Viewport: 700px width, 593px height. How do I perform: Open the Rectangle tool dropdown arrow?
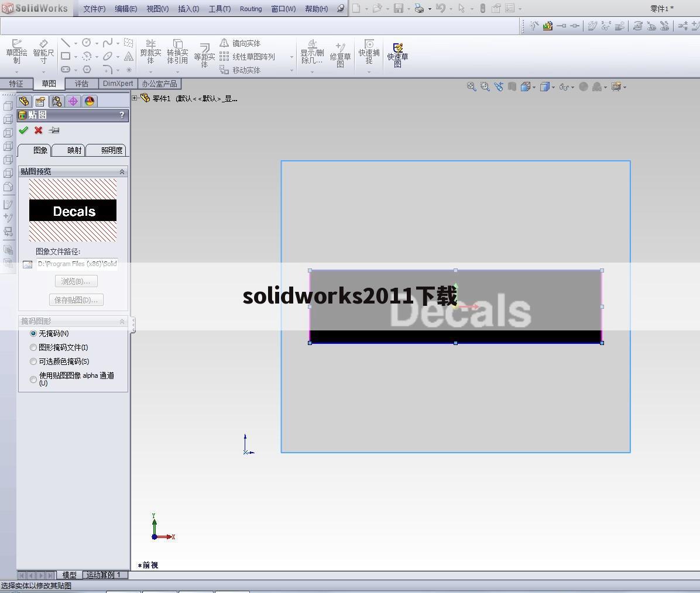coord(76,57)
